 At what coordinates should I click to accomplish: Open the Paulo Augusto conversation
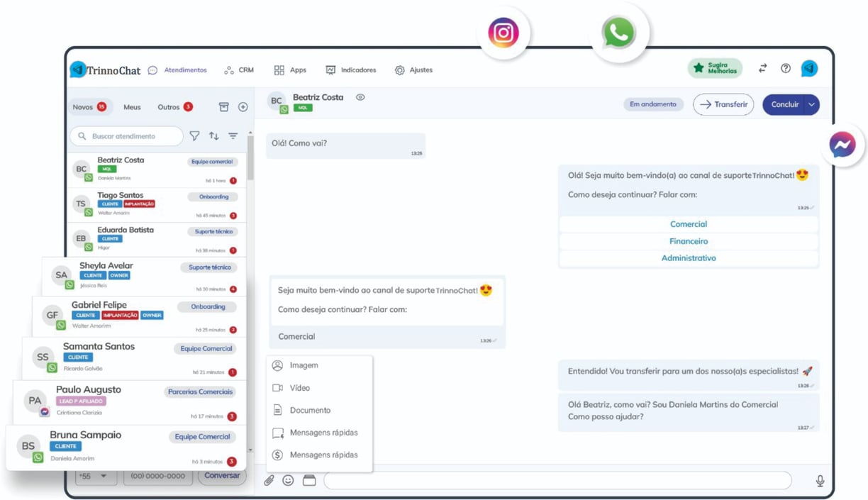129,402
